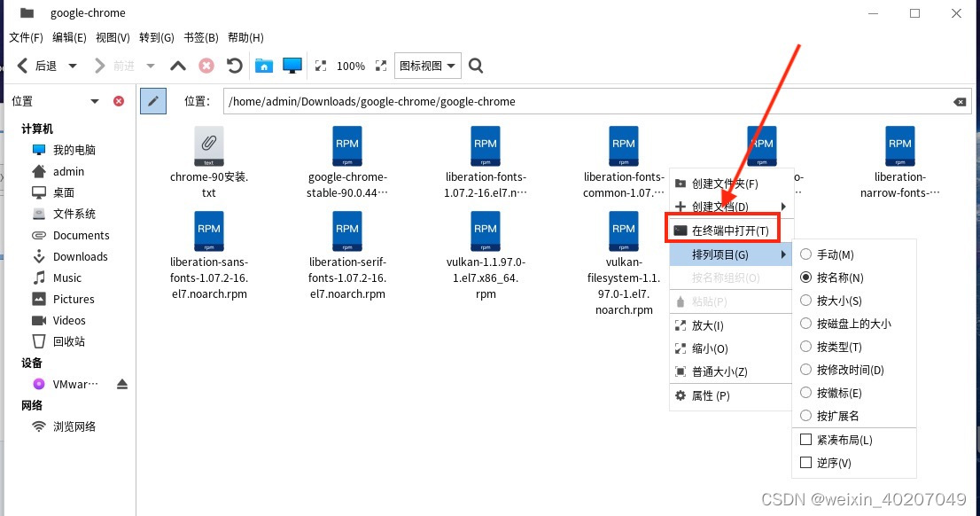Open the 转到(G) menu
This screenshot has width=980, height=516.
[x=156, y=37]
